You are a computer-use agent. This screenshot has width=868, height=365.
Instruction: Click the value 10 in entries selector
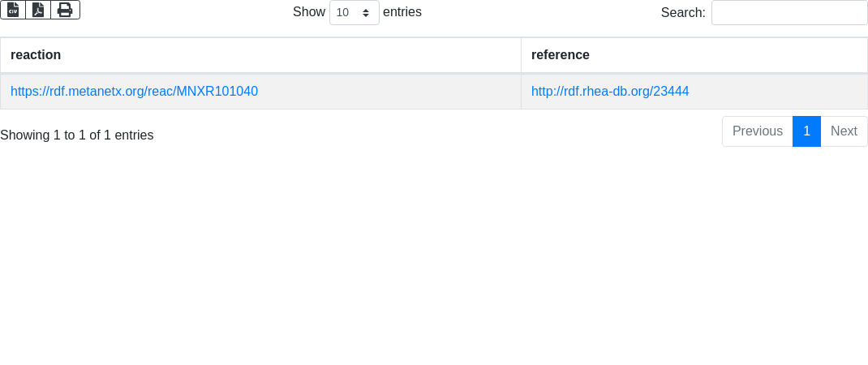tap(343, 13)
